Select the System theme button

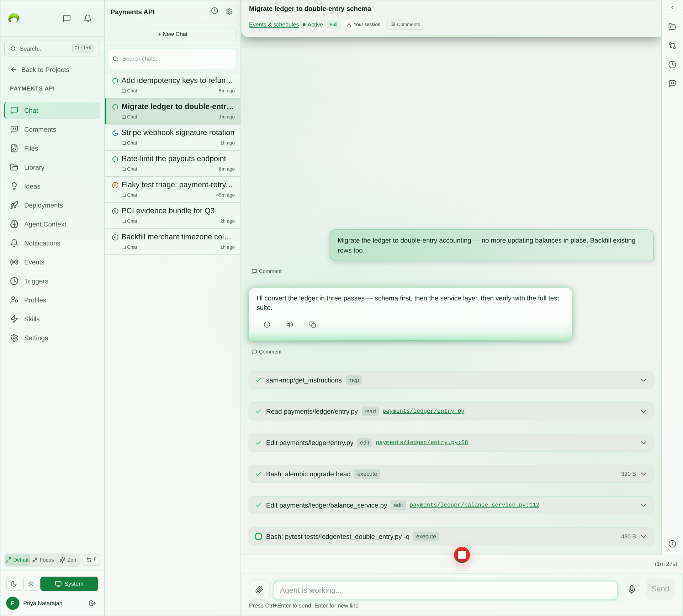click(69, 584)
